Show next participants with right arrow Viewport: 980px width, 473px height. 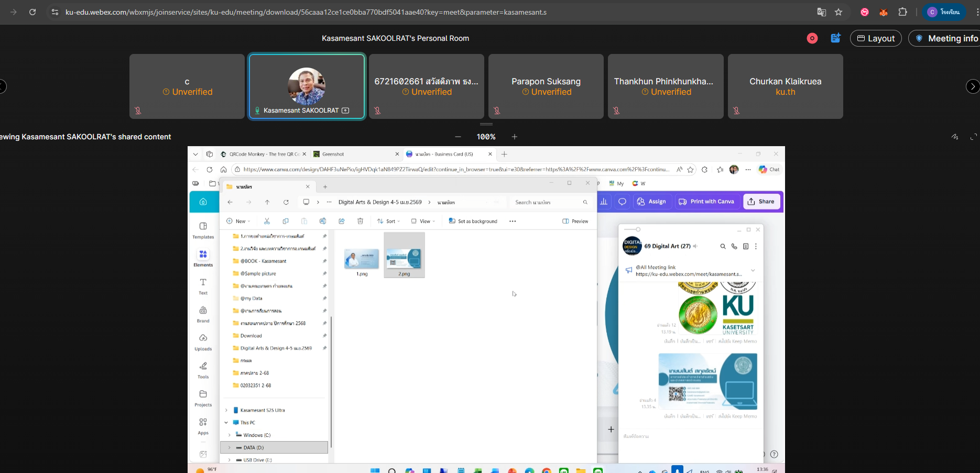(972, 86)
